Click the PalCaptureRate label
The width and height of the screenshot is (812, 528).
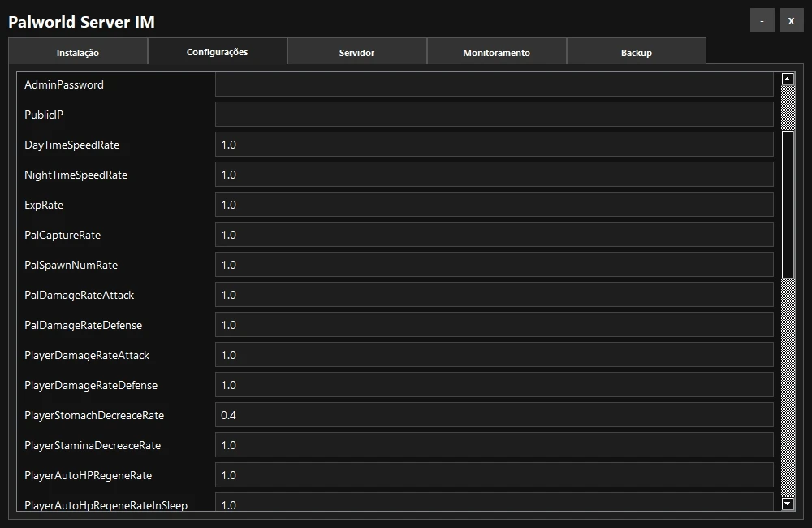click(63, 235)
